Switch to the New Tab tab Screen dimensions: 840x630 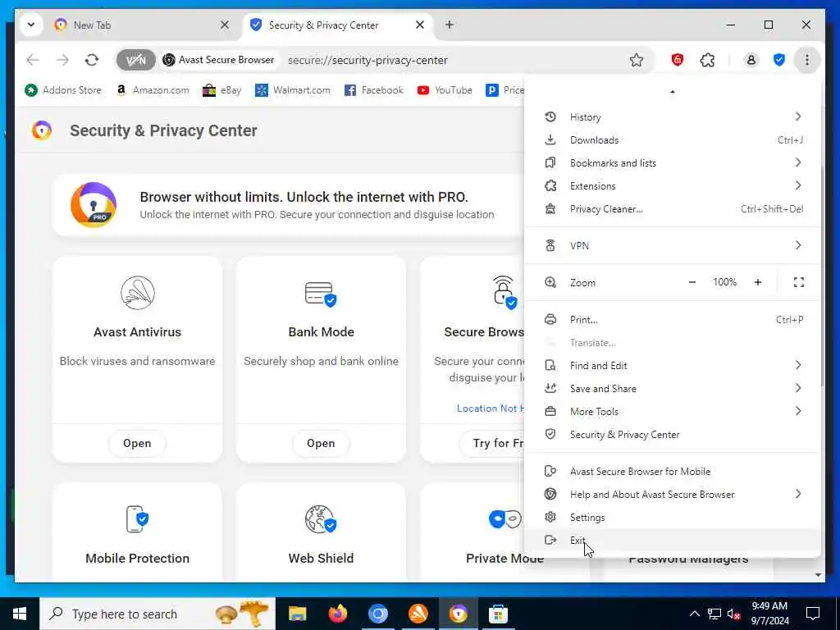(142, 25)
